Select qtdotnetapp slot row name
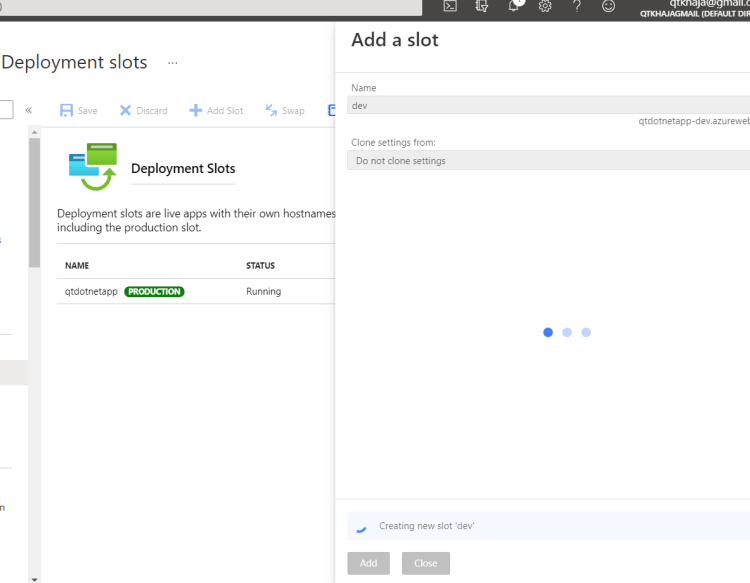 91,291
